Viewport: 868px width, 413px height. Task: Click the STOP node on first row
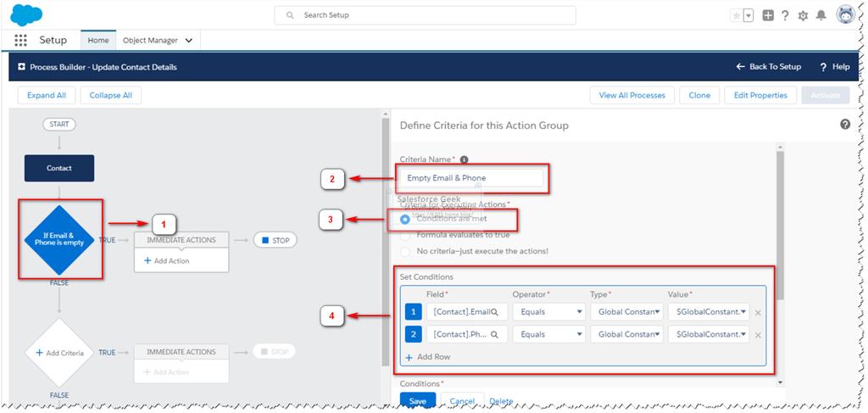(275, 240)
